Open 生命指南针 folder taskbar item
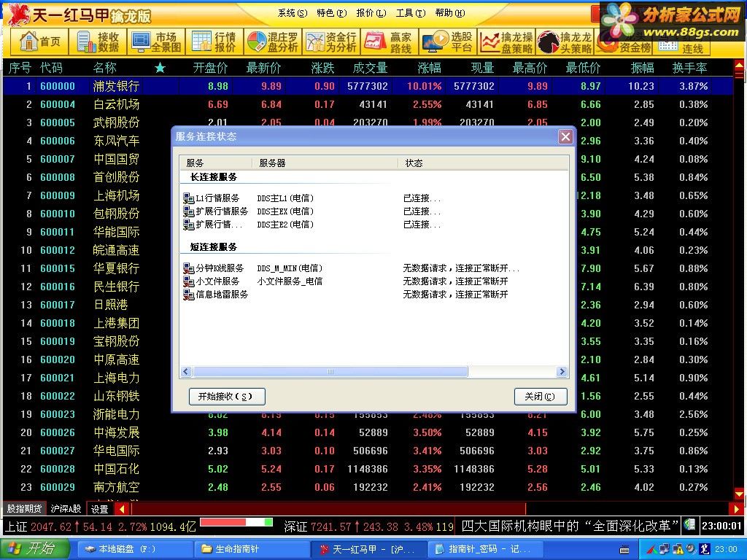The image size is (747, 560). 252,549
